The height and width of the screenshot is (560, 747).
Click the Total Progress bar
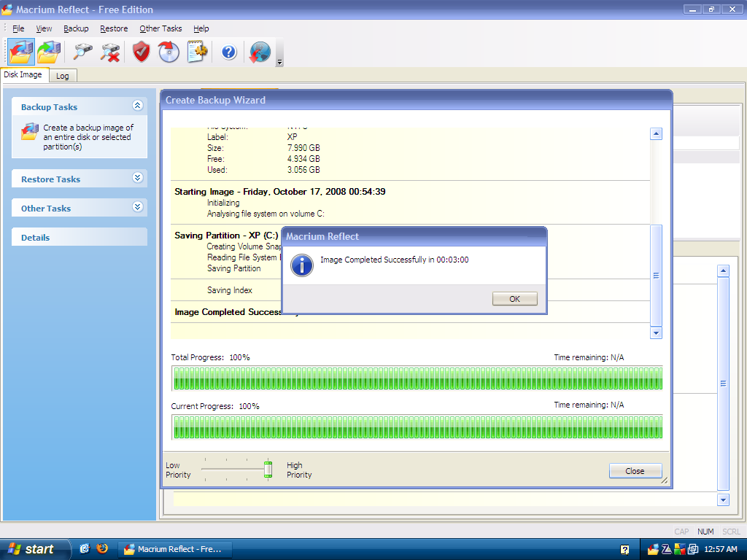(417, 378)
